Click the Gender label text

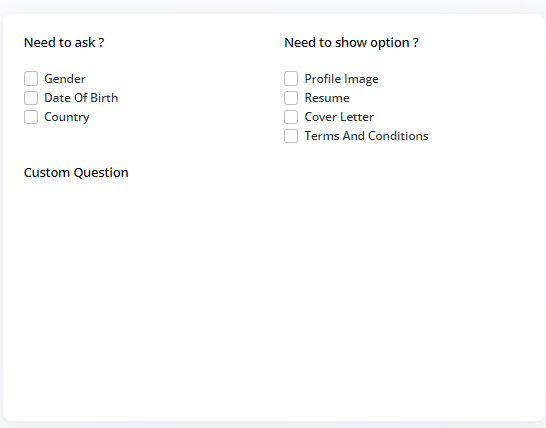(x=65, y=79)
